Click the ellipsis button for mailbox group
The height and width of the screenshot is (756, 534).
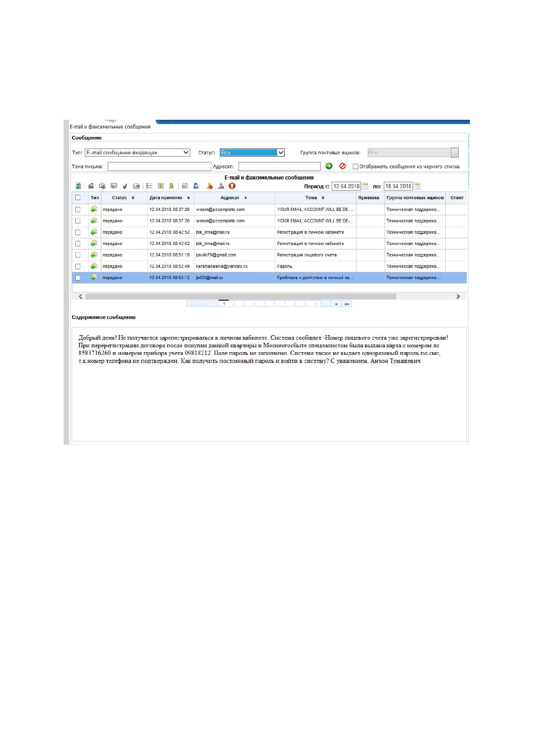click(455, 153)
